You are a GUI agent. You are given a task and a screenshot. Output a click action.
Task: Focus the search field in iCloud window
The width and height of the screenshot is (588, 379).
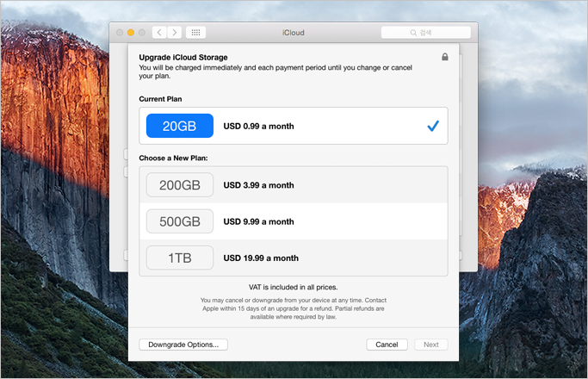pos(426,33)
